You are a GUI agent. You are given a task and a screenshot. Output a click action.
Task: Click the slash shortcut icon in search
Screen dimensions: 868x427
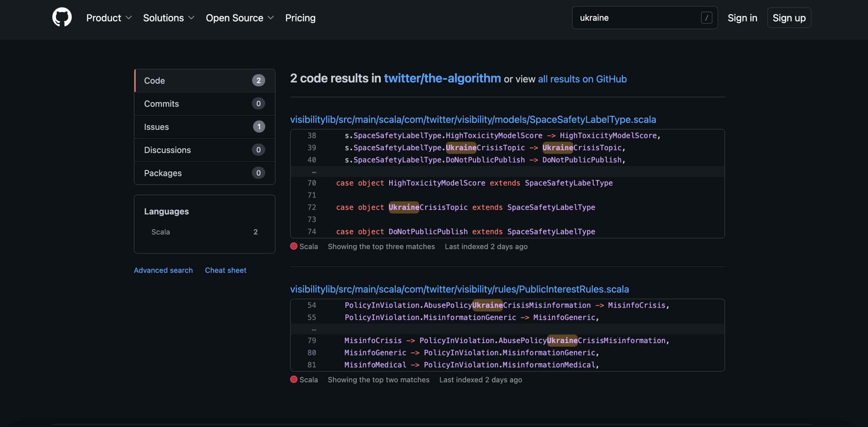[707, 18]
